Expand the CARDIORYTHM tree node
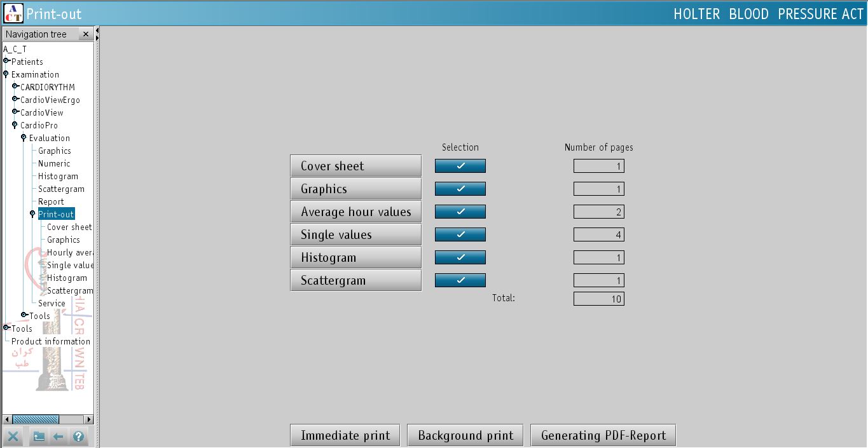 (x=15, y=86)
